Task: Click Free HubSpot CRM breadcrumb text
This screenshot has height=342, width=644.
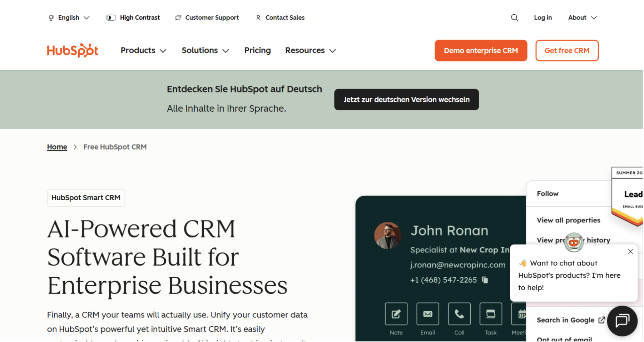Action: 115,147
